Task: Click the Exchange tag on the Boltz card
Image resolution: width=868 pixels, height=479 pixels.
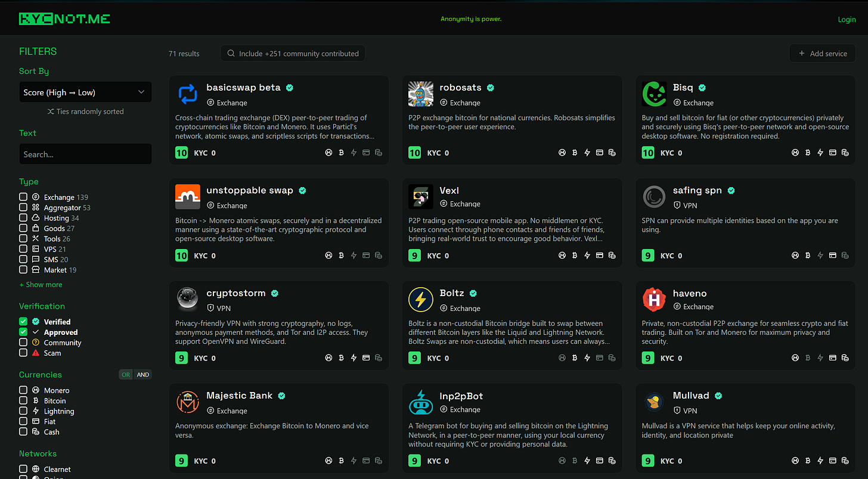Action: pos(460,308)
